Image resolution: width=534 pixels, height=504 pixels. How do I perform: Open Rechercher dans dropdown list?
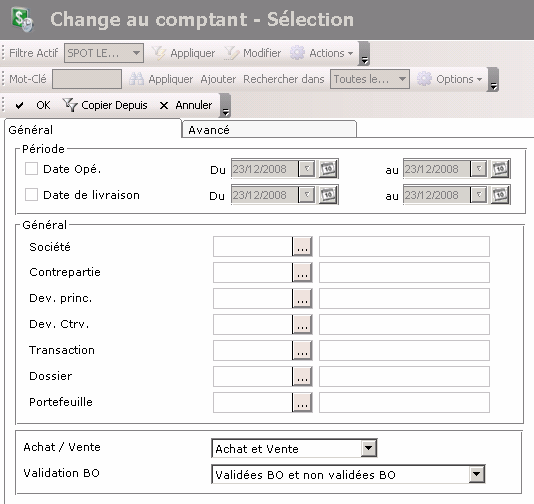(370, 79)
